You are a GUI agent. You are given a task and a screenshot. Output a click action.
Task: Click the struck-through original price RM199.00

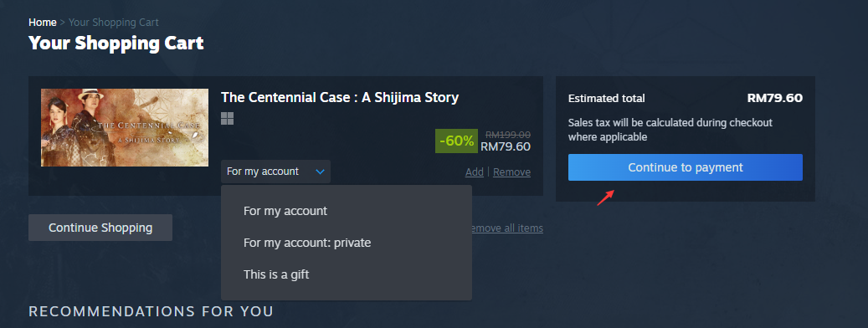pyautogui.click(x=508, y=134)
